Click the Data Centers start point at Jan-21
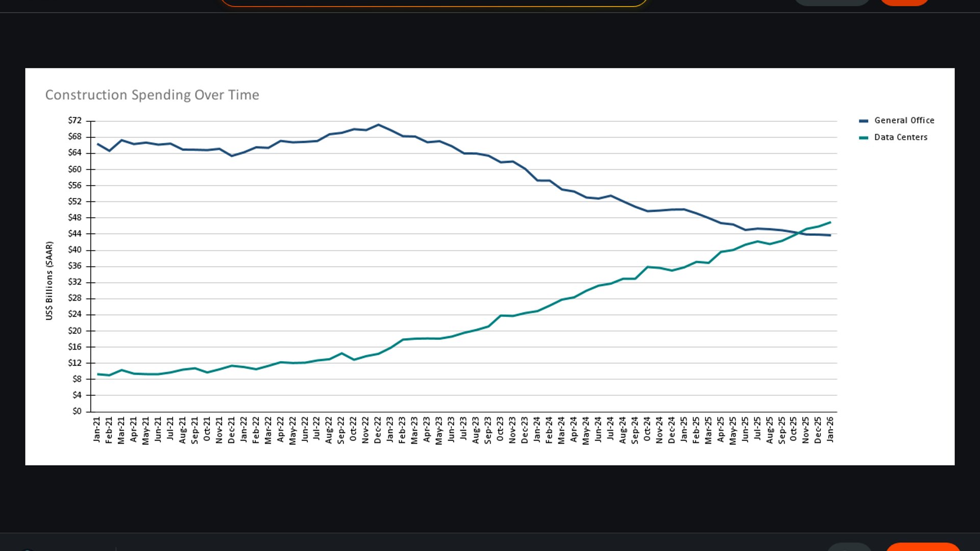Screen dimensions: 980x551 pos(97,374)
